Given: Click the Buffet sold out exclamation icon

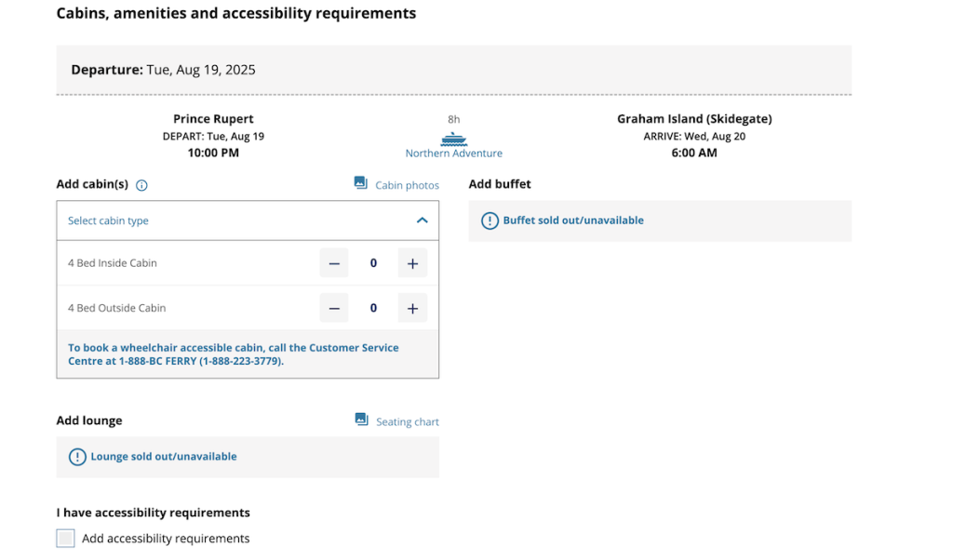Looking at the screenshot, I should (x=490, y=220).
